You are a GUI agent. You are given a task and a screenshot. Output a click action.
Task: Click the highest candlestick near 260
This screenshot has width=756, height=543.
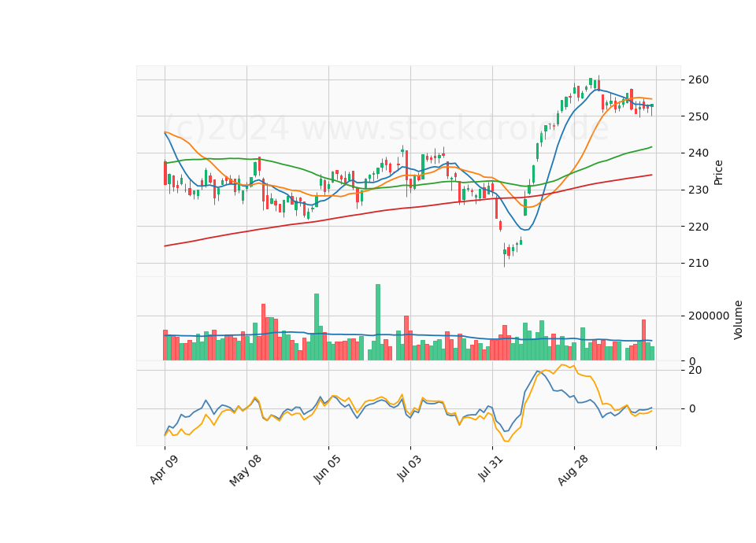tap(598, 84)
